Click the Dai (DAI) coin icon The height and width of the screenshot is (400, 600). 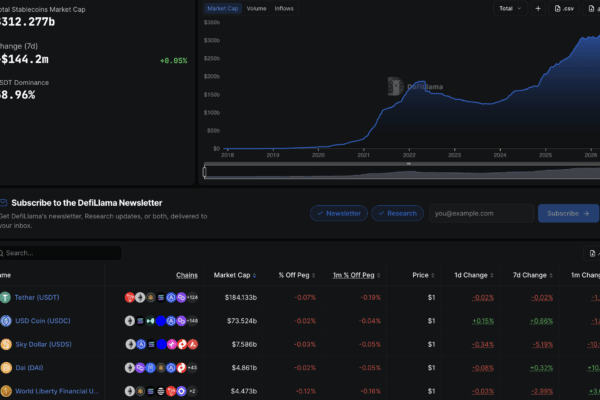(x=6, y=367)
